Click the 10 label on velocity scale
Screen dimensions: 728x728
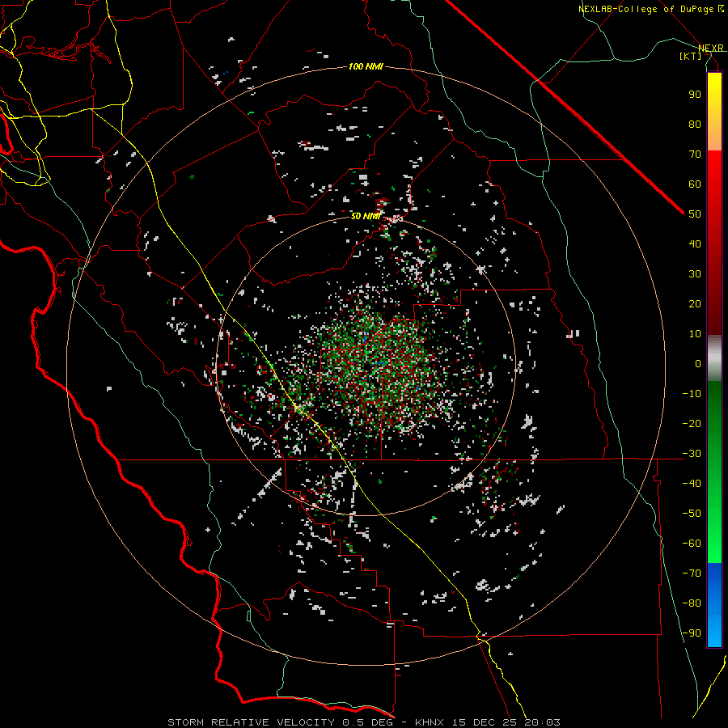[695, 334]
